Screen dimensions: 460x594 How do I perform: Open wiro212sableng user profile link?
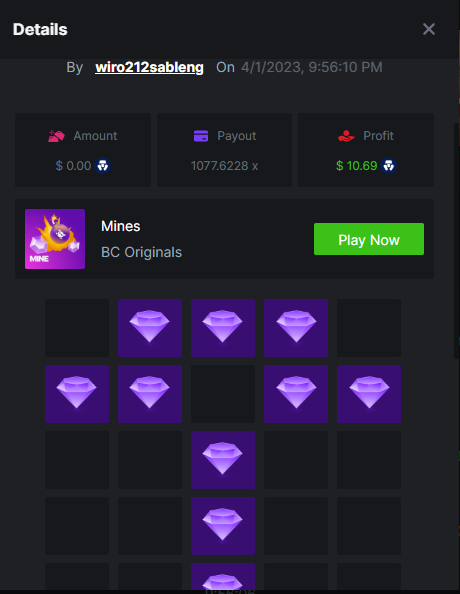[149, 67]
